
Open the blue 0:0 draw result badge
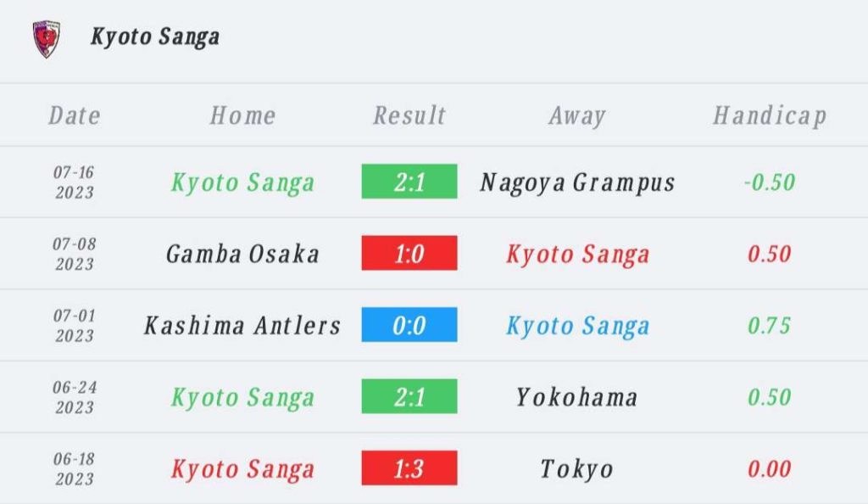tap(409, 325)
